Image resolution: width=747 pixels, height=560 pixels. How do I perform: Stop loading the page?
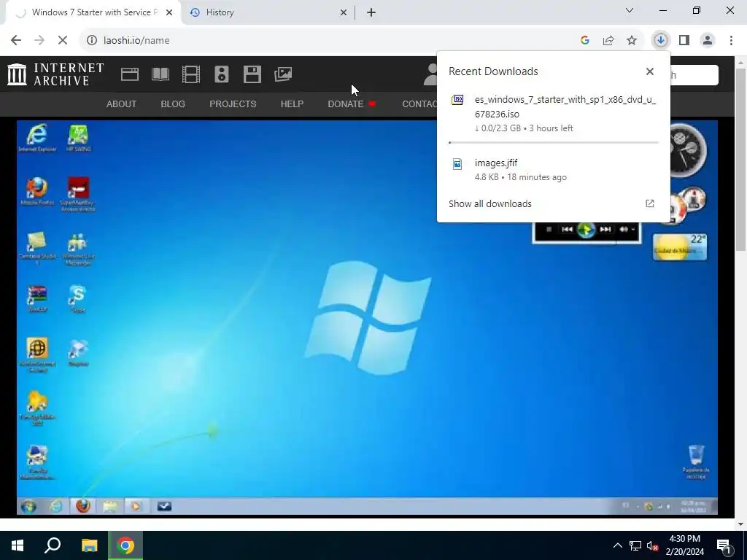coord(63,41)
